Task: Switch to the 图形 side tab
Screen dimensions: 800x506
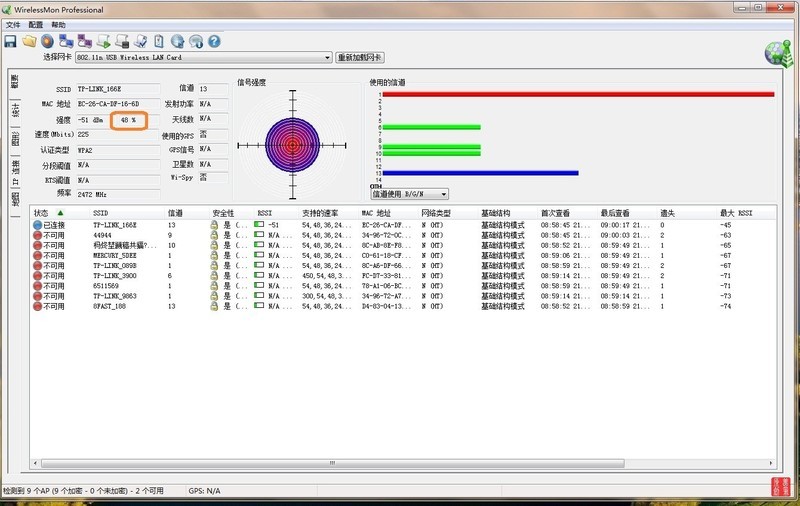Action: coord(15,139)
